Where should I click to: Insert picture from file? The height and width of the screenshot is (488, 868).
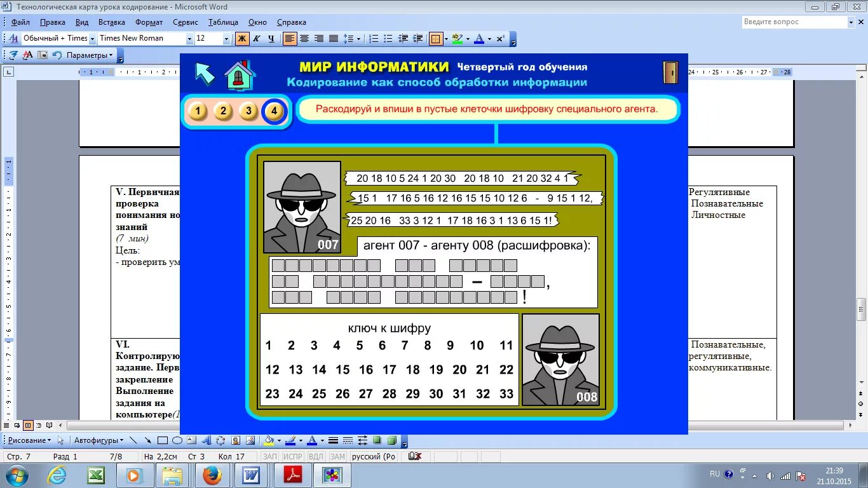click(250, 440)
